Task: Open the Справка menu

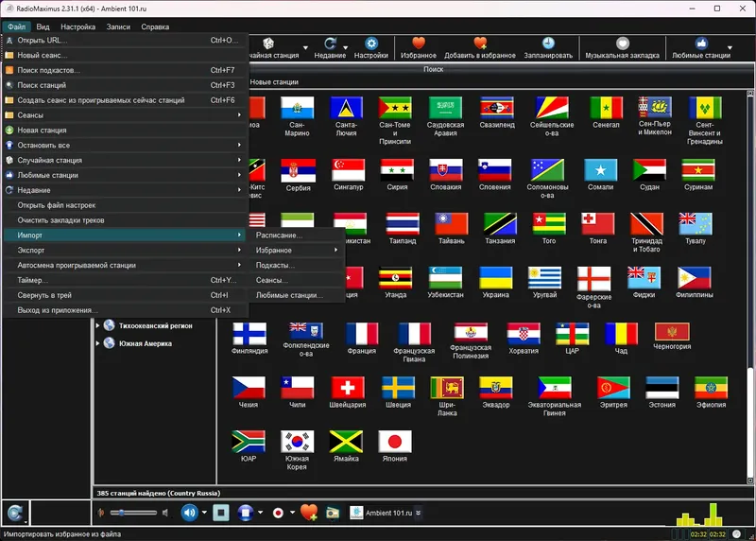Action: [x=155, y=26]
